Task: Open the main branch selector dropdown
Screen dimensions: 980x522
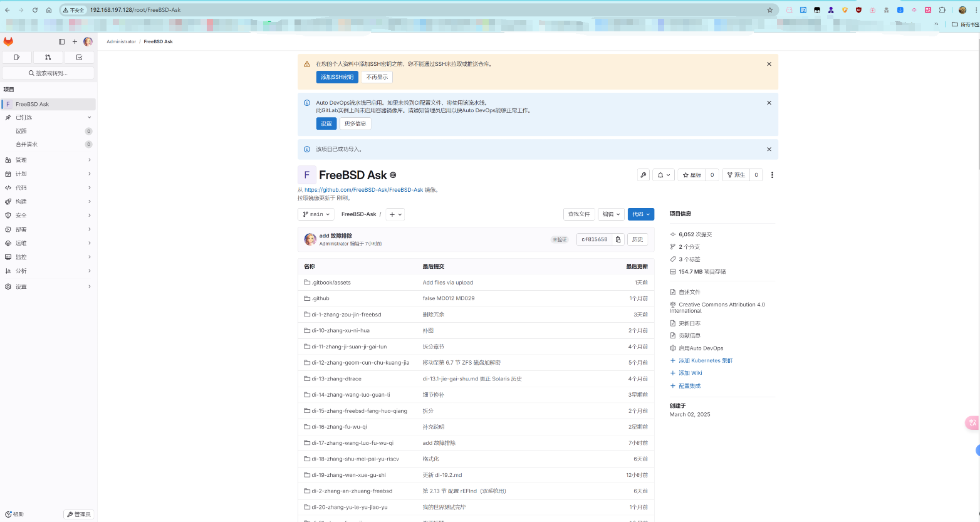Action: (316, 214)
